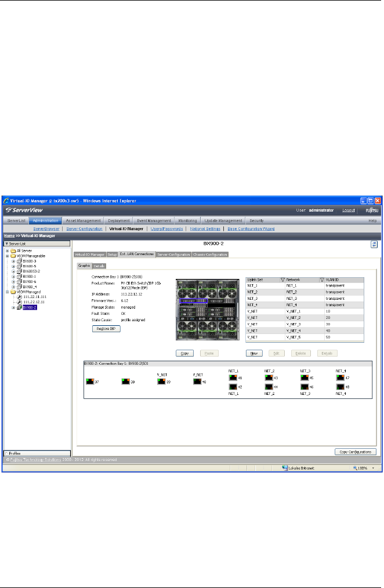384x588 pixels.
Task: Select V_NET port 40 icon
Action: coord(197,382)
